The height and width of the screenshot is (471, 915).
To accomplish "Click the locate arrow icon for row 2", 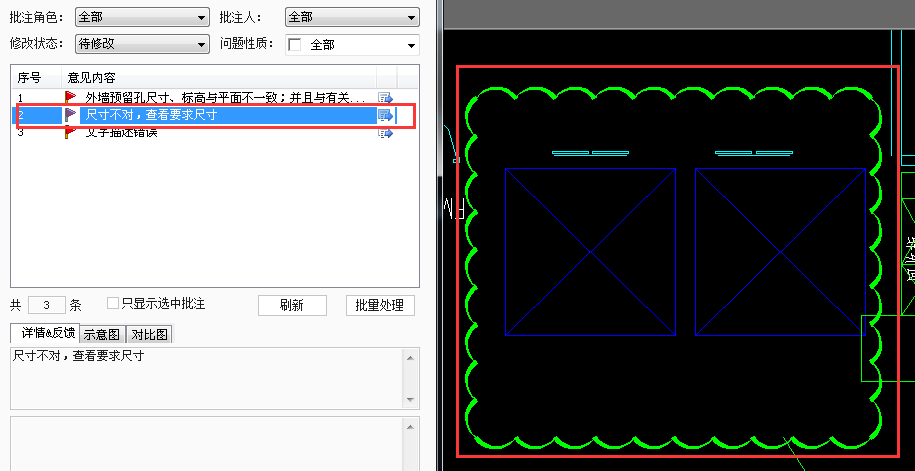I will (385, 115).
